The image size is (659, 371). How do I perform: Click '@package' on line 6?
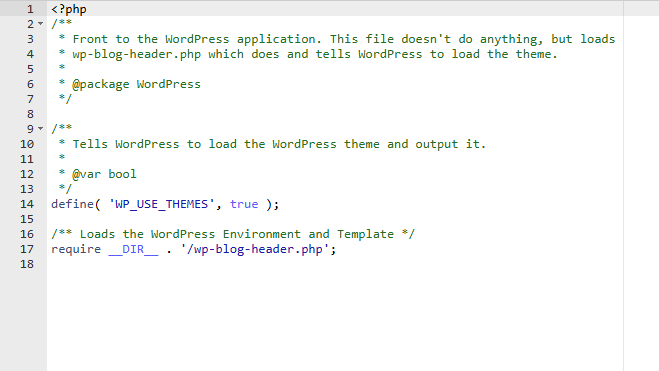[101, 84]
